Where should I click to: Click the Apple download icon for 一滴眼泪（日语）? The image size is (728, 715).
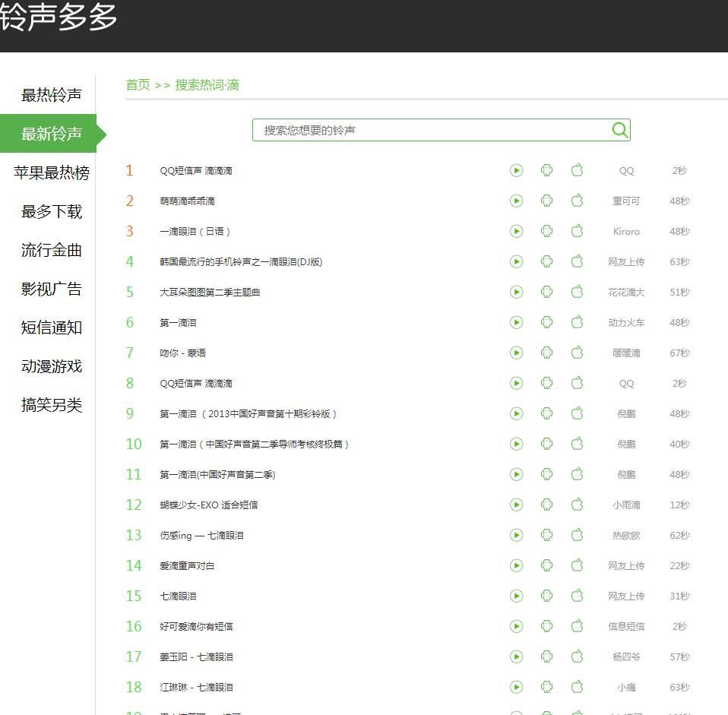577,231
